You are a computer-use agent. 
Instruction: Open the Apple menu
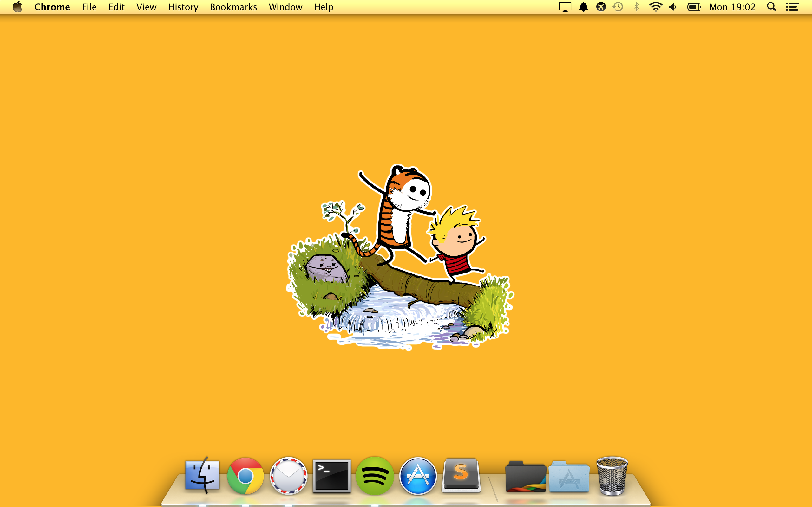point(17,7)
